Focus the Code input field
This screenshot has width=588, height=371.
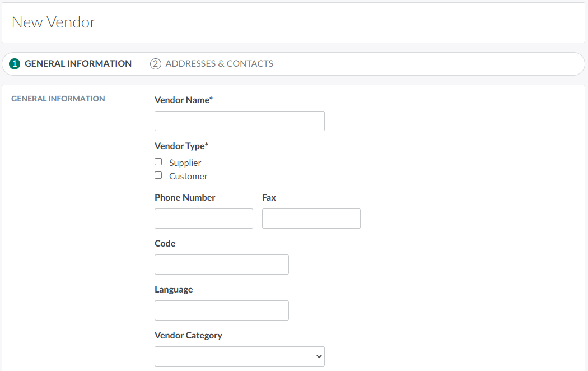pos(221,265)
